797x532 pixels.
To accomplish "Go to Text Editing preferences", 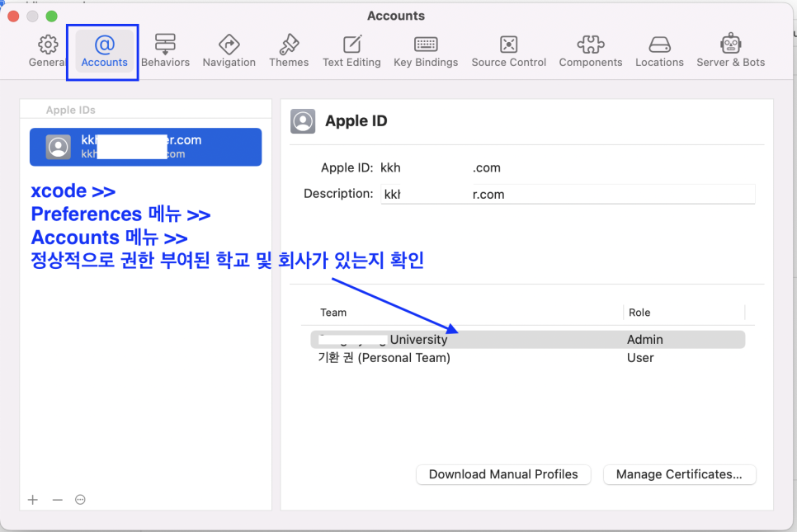I will (351, 51).
